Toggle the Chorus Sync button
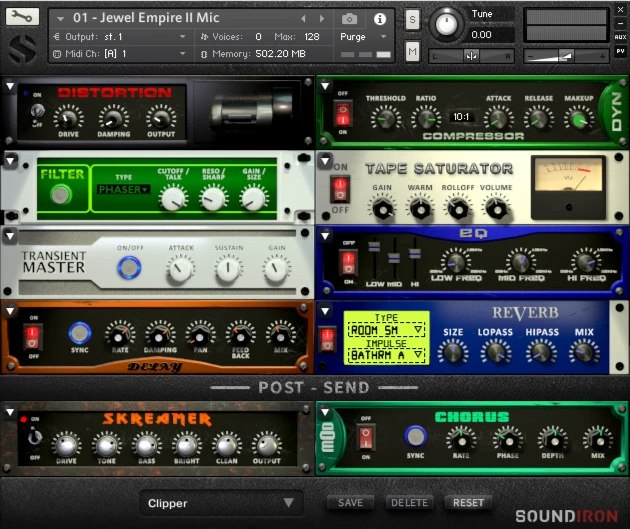 click(x=415, y=437)
